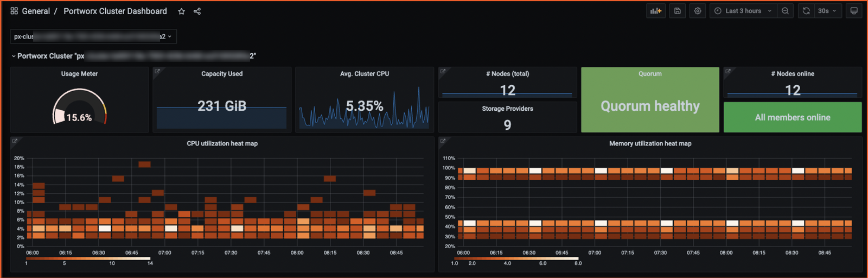Click the Quorum healthy status
The height and width of the screenshot is (278, 868).
(650, 106)
